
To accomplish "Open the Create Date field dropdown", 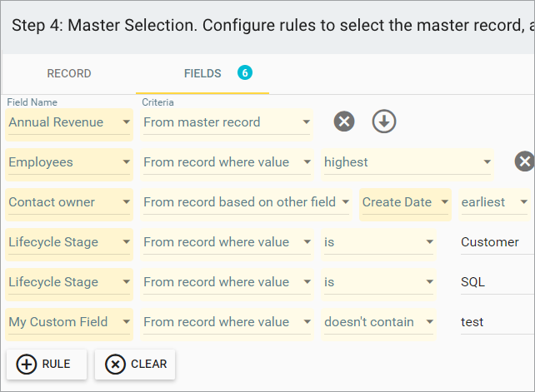I will (404, 202).
